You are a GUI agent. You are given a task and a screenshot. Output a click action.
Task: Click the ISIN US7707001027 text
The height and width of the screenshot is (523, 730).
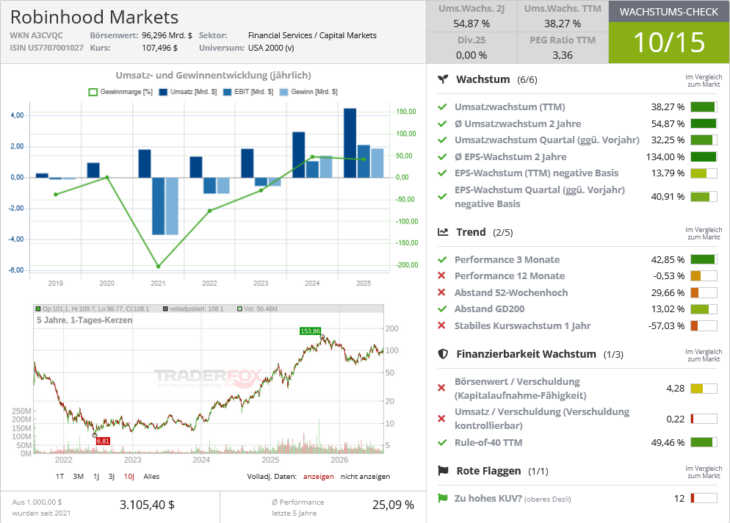tap(47, 48)
